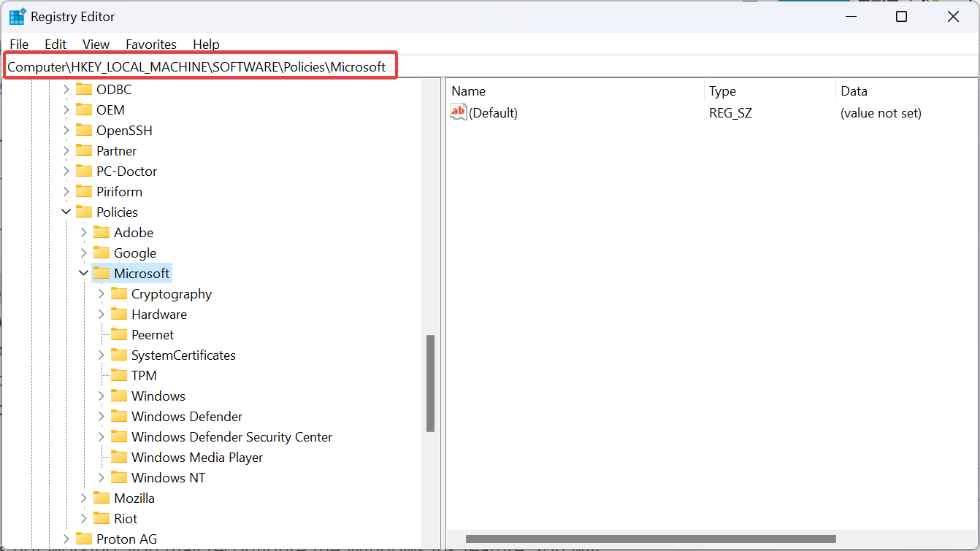Sort values by the Name column header
This screenshot has width=980, height=551.
[x=575, y=91]
